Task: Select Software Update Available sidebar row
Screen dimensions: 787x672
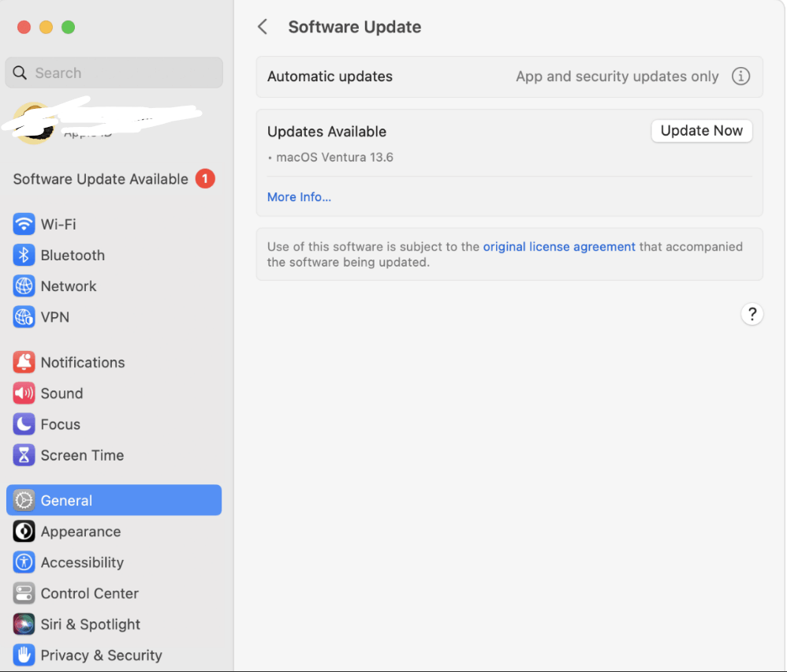Action: coord(114,179)
